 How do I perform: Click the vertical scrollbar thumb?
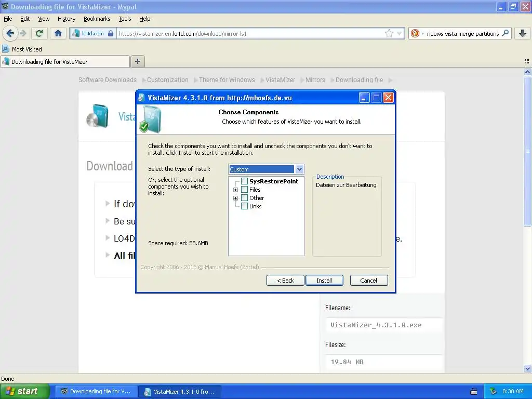pyautogui.click(x=527, y=151)
